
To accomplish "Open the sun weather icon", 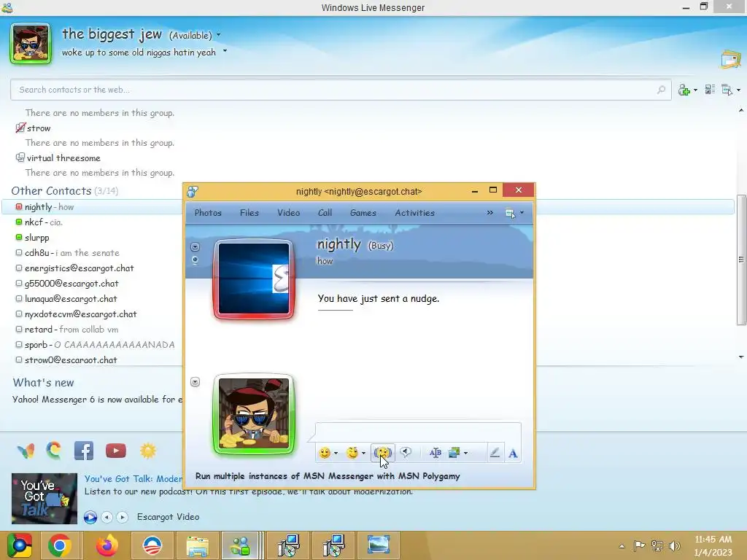I will 148,451.
